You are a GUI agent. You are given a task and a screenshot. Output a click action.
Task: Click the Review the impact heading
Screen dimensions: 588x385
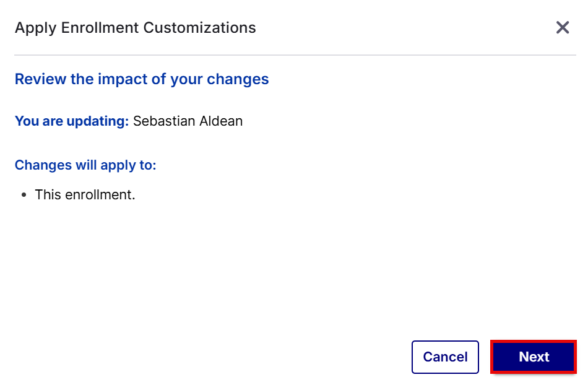(x=142, y=79)
